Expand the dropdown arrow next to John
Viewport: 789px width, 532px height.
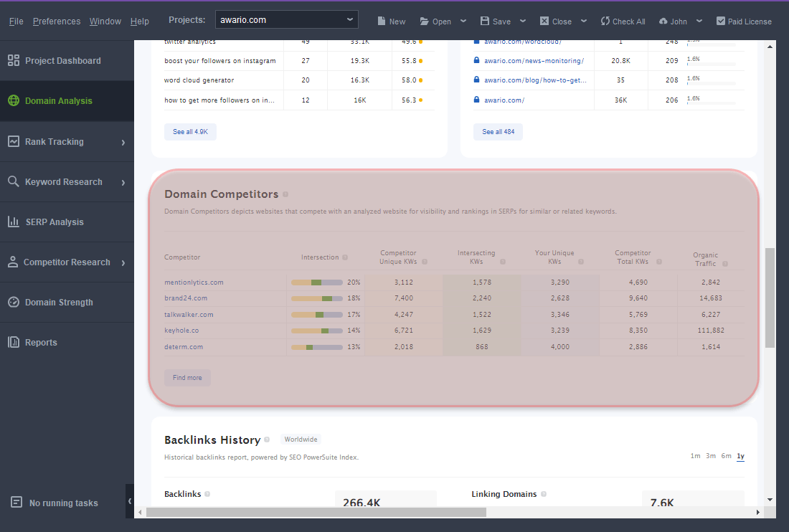coord(699,21)
